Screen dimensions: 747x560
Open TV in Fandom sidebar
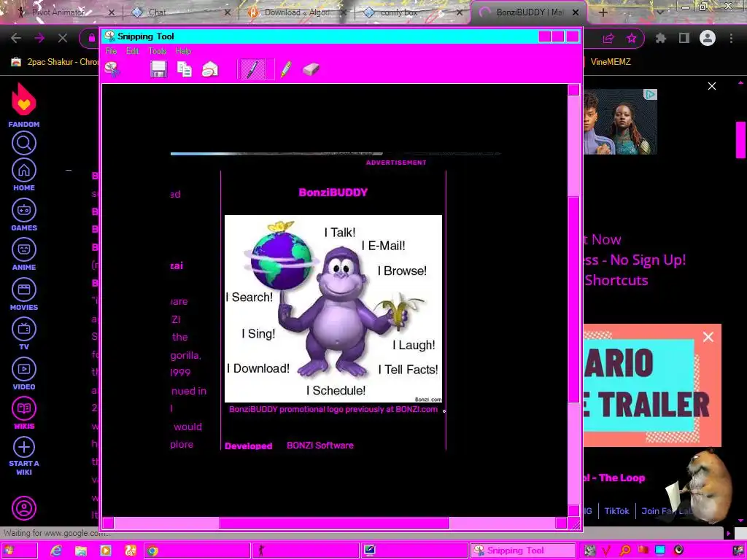(24, 334)
